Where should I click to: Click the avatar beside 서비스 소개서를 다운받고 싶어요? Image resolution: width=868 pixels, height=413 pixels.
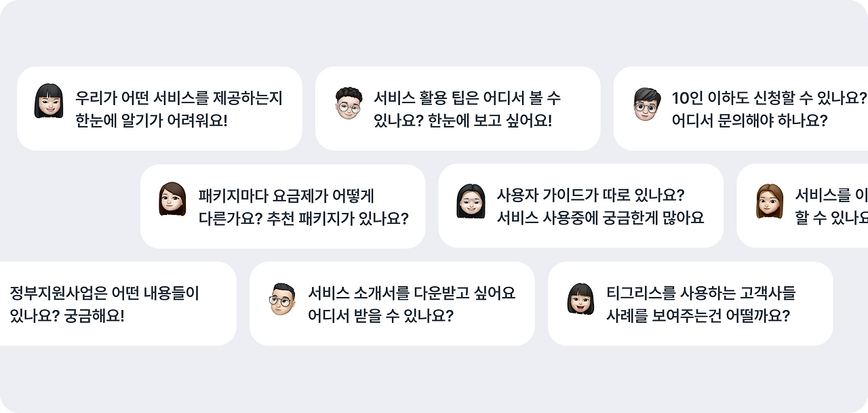pos(282,298)
